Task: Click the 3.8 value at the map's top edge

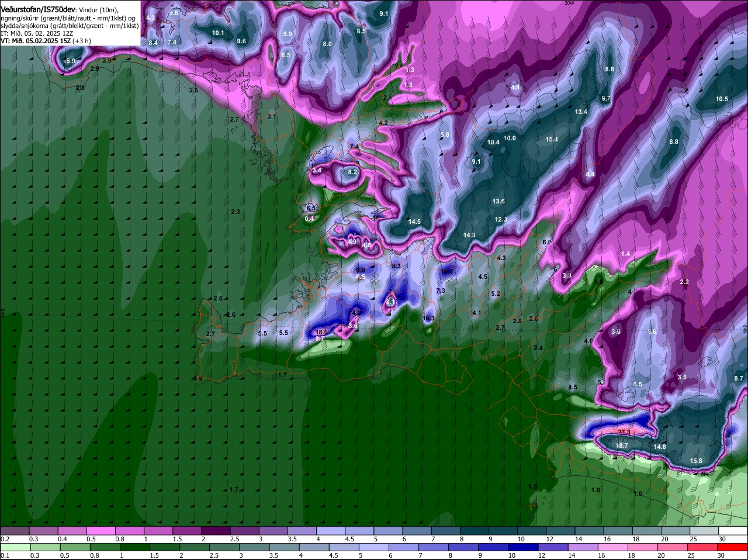Action: (x=174, y=13)
